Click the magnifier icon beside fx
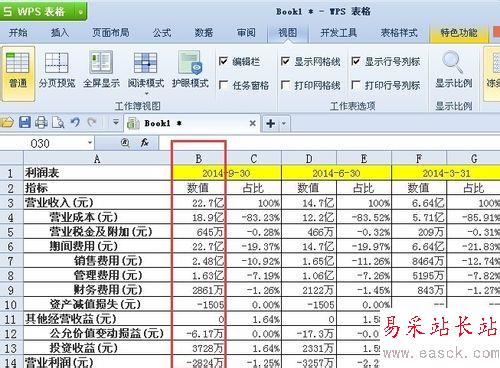 pyautogui.click(x=125, y=143)
